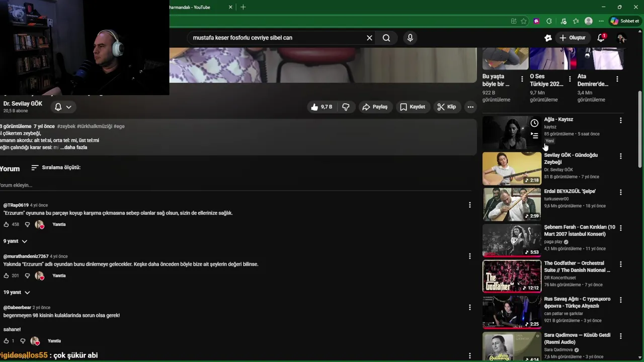Click the page vertical scrollbar
The height and width of the screenshot is (362, 644).
pos(640,129)
